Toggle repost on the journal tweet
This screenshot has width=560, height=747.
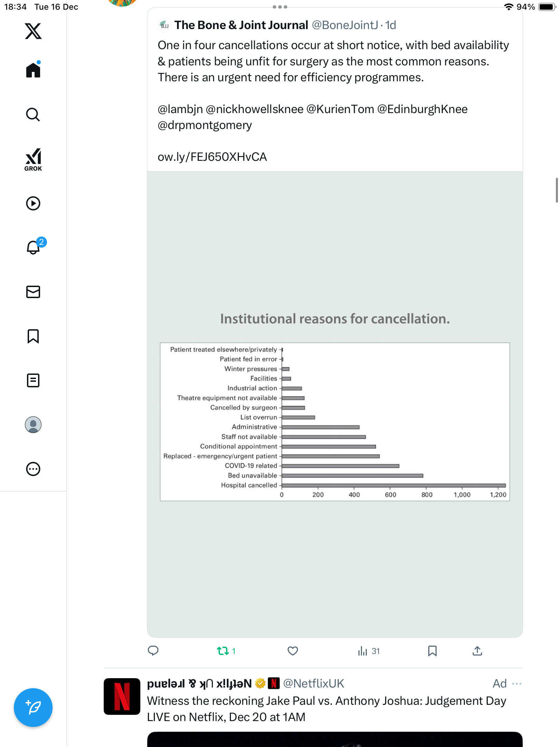pos(223,651)
